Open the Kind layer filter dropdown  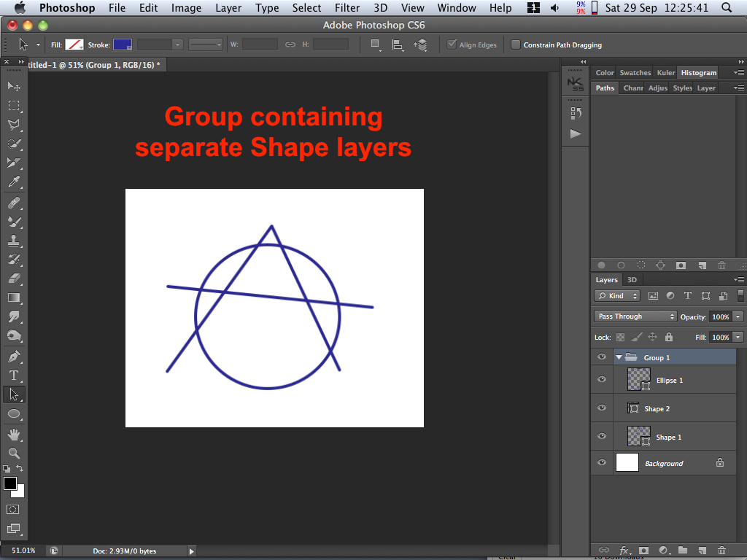click(617, 296)
